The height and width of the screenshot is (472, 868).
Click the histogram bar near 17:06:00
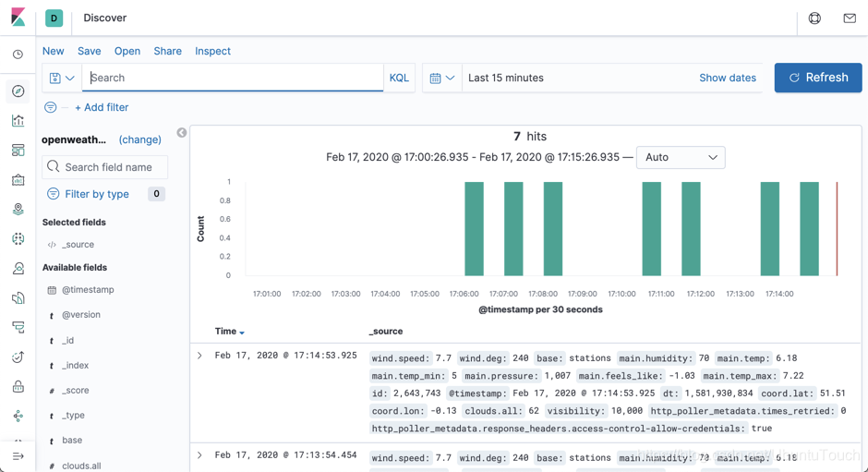coord(474,229)
